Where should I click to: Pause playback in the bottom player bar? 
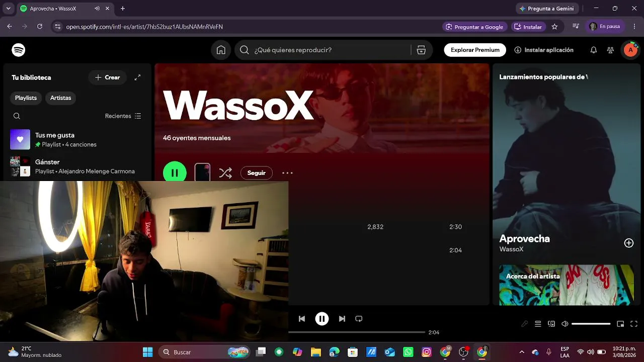(322, 319)
